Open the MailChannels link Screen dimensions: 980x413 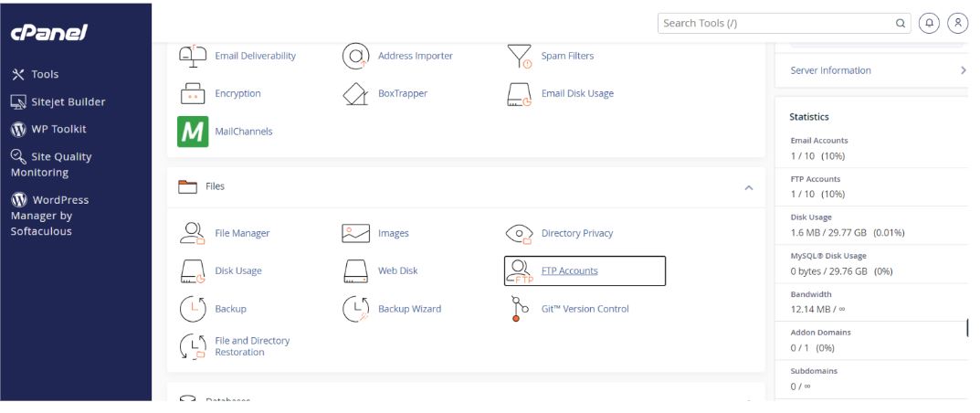(243, 132)
